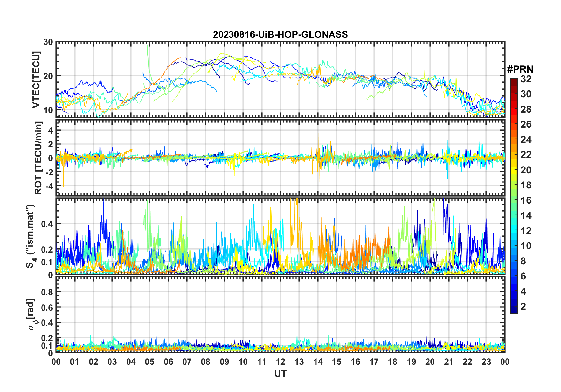Click the sigma-phi y-axis tick label 0.6
Image resolution: width=561 pixels, height=392 pixels.
pyautogui.click(x=47, y=308)
